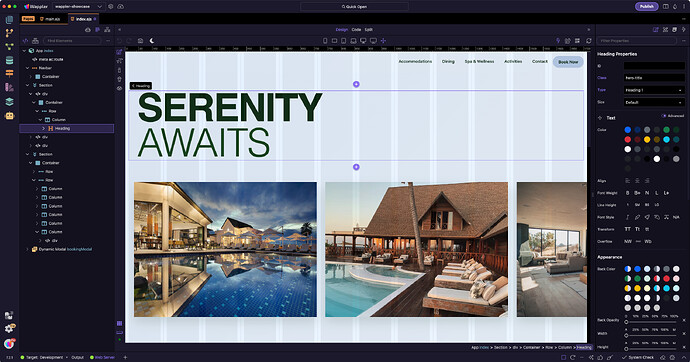The image size is (690, 362).
Task: Click the purple fit-to-view cross icon
Action: 383,40
